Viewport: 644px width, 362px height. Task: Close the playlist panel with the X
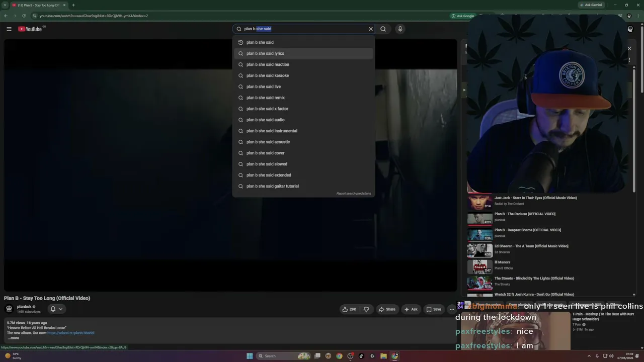click(629, 49)
